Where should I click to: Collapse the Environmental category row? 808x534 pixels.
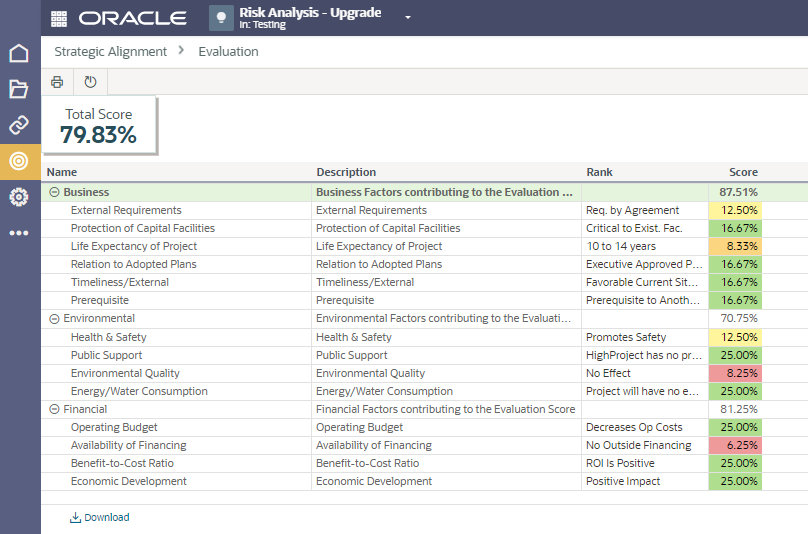point(54,319)
